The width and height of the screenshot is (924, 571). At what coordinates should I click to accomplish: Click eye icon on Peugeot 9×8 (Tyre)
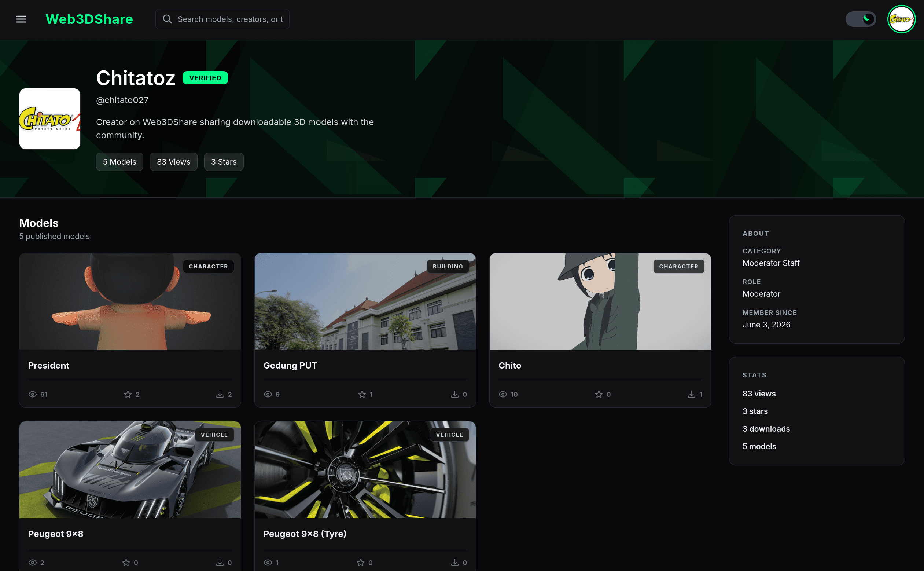tap(268, 563)
